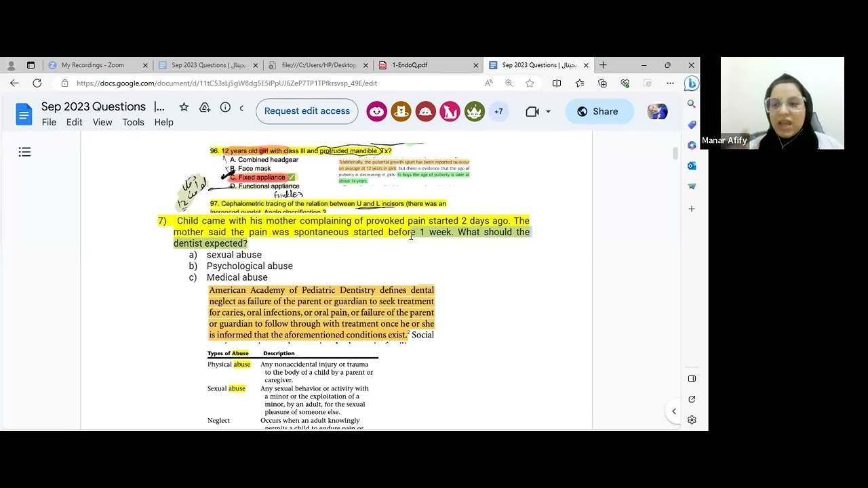This screenshot has height=488, width=868.
Task: Add a new app to sidebar
Action: coord(692,209)
